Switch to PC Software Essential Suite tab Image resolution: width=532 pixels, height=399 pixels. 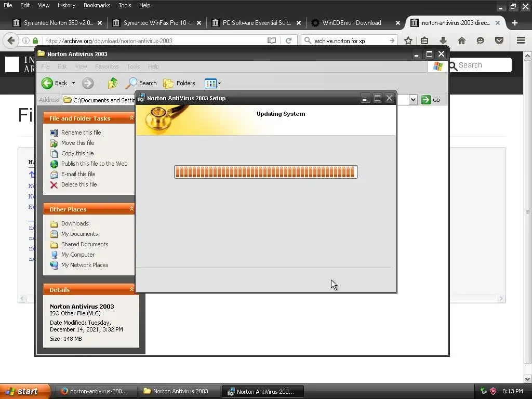(x=256, y=23)
